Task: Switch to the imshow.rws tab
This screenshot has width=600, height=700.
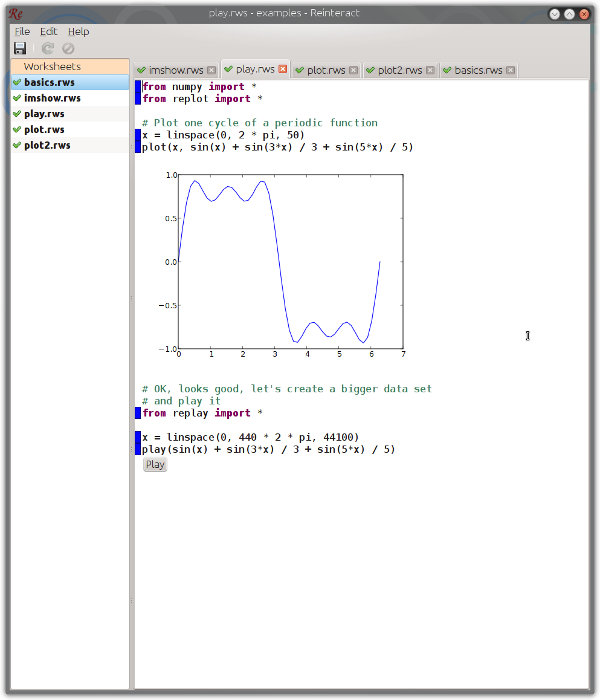Action: click(x=176, y=70)
